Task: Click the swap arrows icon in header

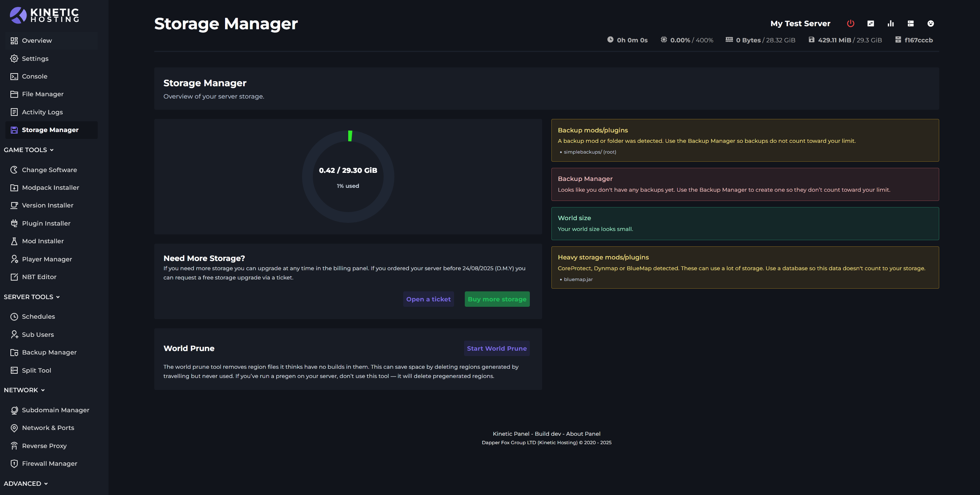Action: [x=870, y=23]
